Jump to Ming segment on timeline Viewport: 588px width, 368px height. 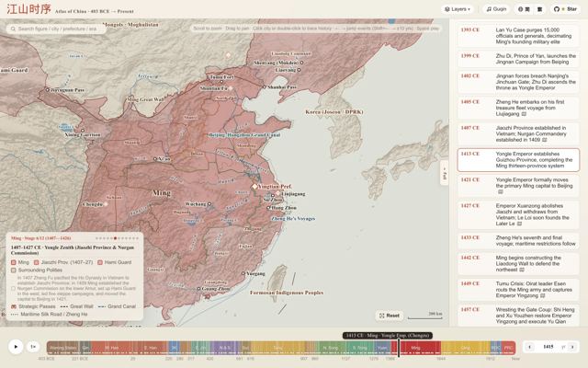(x=415, y=348)
